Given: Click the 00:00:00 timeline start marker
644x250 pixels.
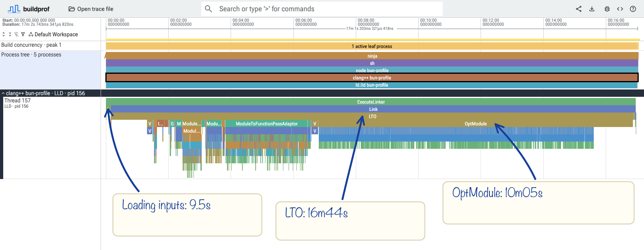Looking at the screenshot, I should click(x=118, y=22).
